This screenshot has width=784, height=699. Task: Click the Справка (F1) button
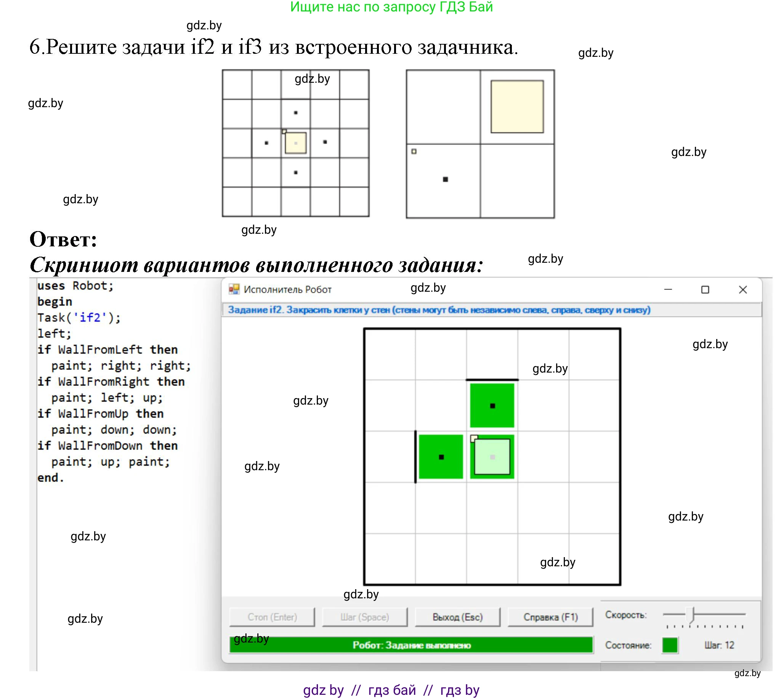tap(550, 617)
